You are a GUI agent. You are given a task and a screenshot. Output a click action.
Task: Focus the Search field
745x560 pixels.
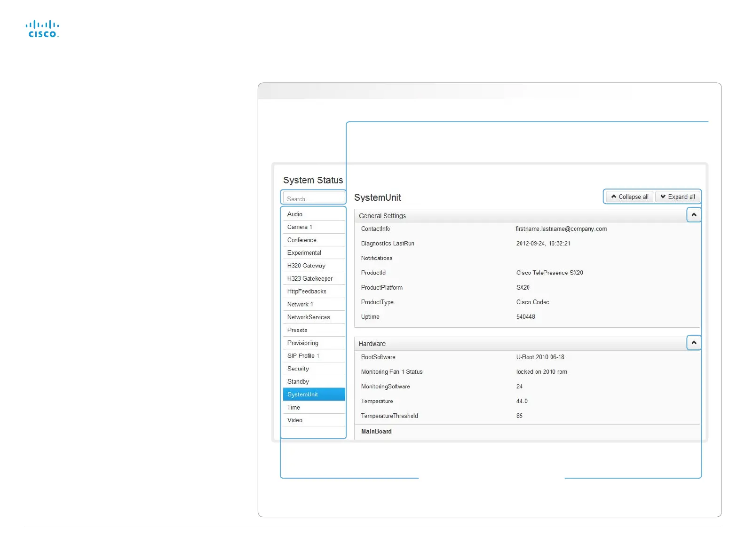pyautogui.click(x=314, y=198)
